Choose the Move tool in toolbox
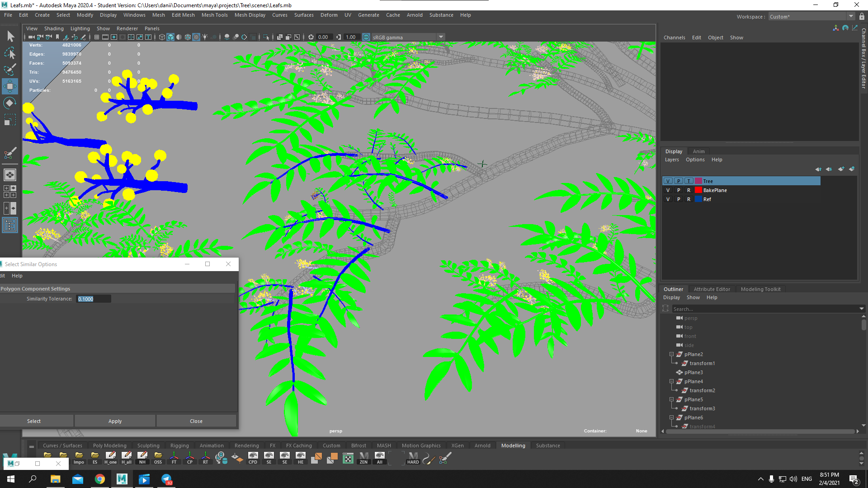This screenshot has width=868, height=488. [10, 86]
